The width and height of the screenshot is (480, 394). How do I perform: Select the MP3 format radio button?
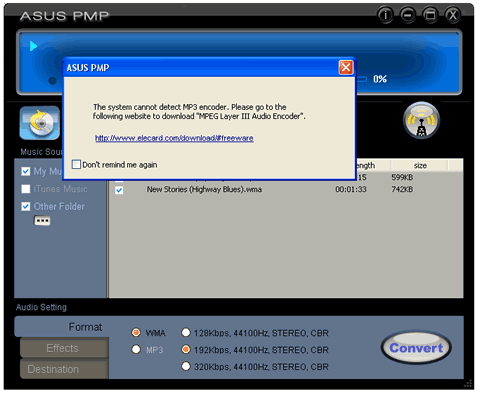click(136, 349)
